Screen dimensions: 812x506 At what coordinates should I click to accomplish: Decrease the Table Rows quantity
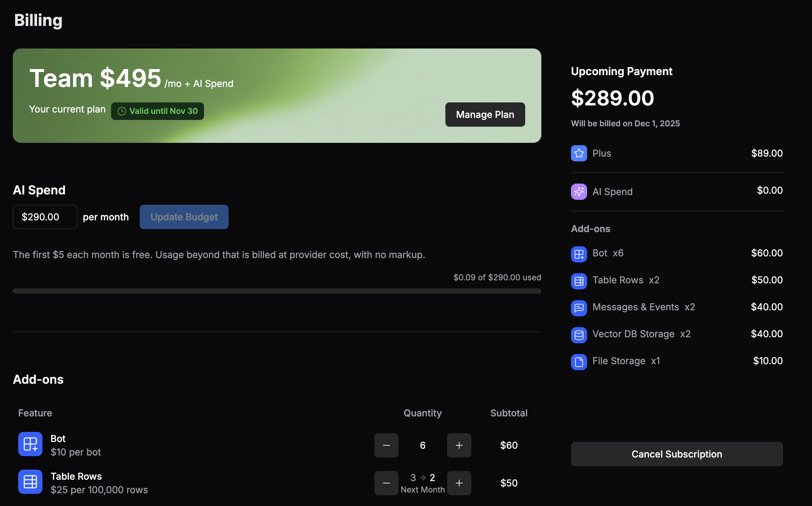(x=386, y=483)
